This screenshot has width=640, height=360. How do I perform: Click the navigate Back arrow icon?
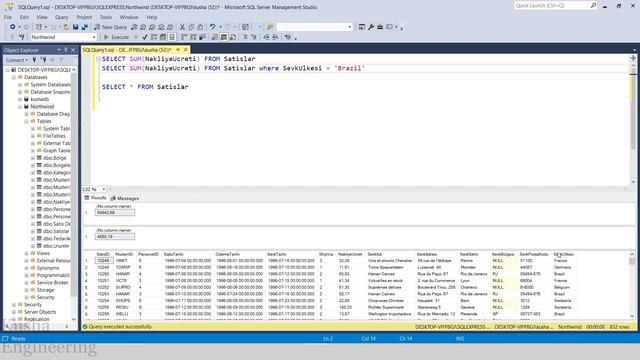click(13, 27)
